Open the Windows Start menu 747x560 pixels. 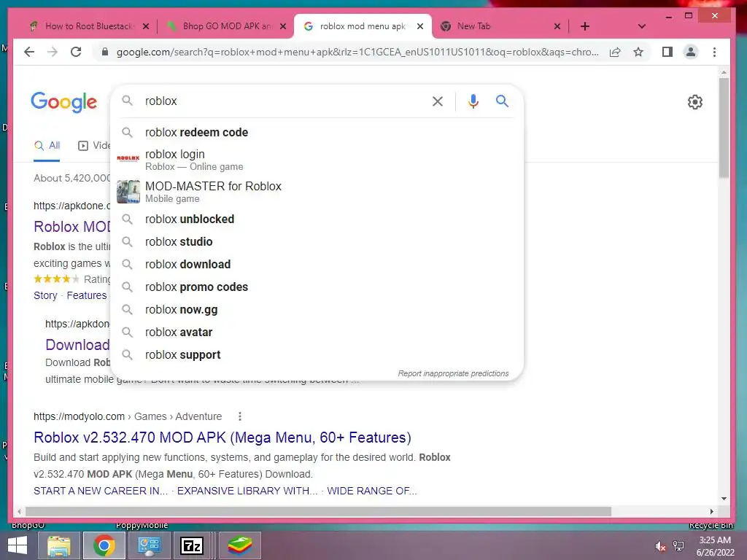pyautogui.click(x=18, y=545)
